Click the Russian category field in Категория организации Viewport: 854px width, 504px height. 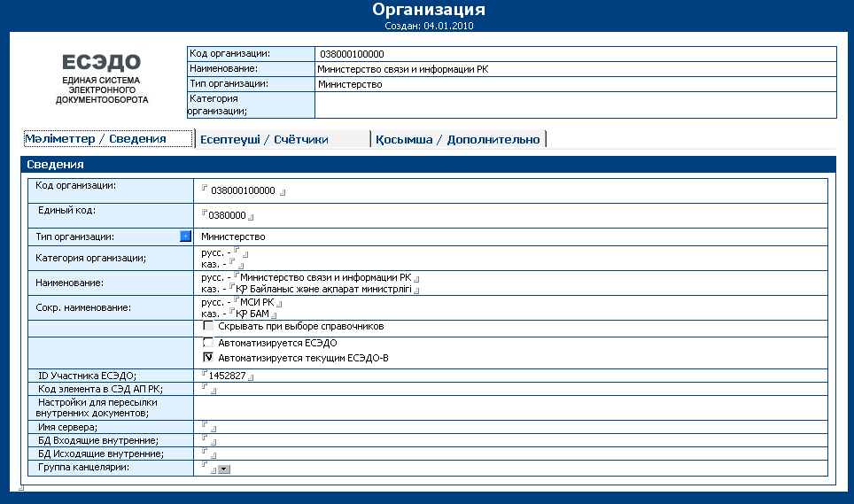click(241, 252)
